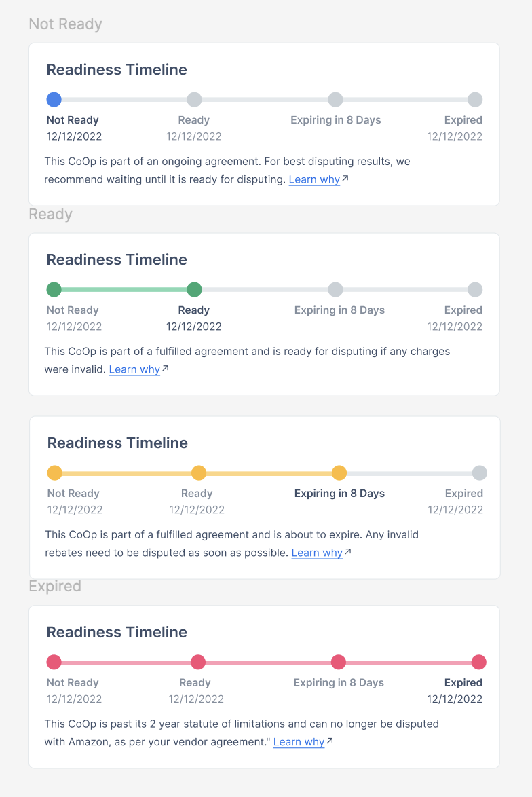Click the blue Not Ready timeline dot
532x797 pixels.
tap(54, 100)
